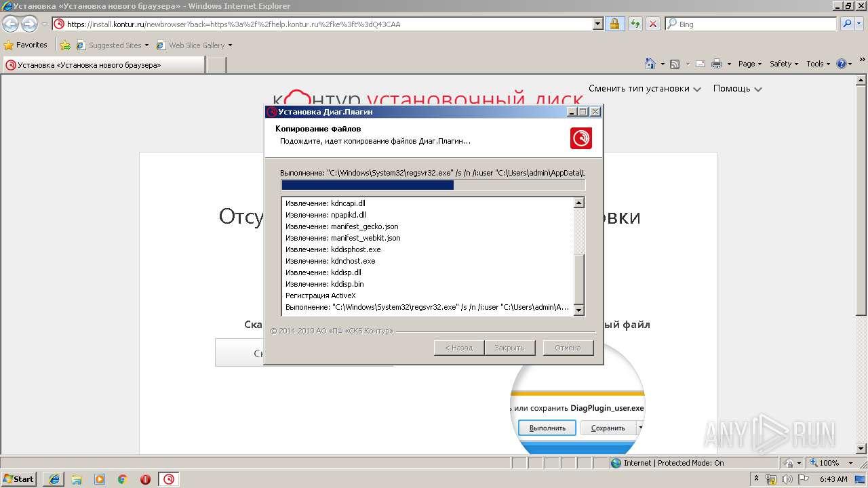The image size is (868, 488).
Task: Click the Print icon
Action: pos(717,64)
